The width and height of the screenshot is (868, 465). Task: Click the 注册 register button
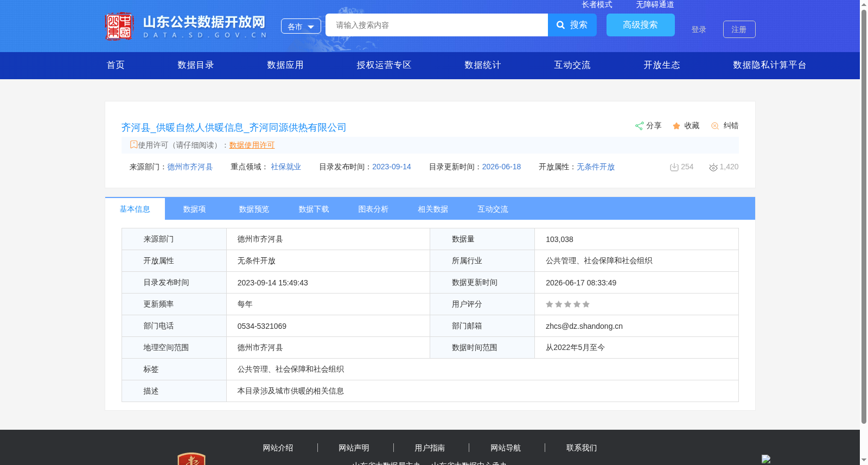[x=739, y=29]
